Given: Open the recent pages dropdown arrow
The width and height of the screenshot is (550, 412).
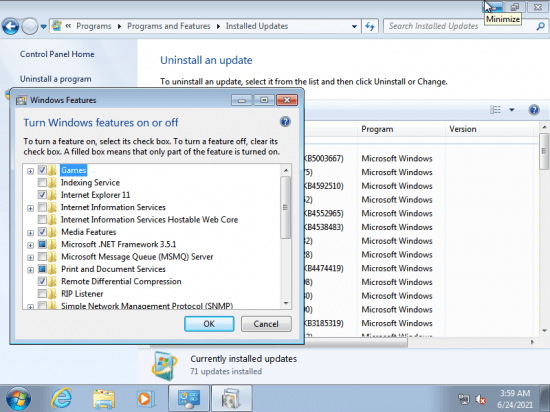Looking at the screenshot, I should tap(43, 27).
